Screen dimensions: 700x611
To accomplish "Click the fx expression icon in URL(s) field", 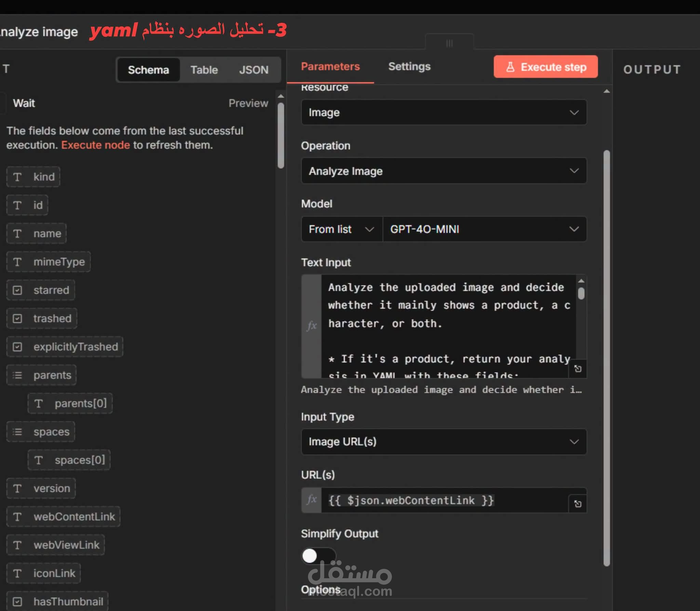I will click(x=312, y=500).
